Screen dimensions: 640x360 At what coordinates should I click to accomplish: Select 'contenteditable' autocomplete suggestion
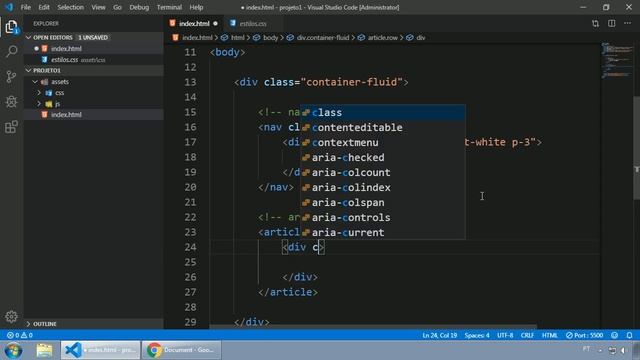click(383, 127)
